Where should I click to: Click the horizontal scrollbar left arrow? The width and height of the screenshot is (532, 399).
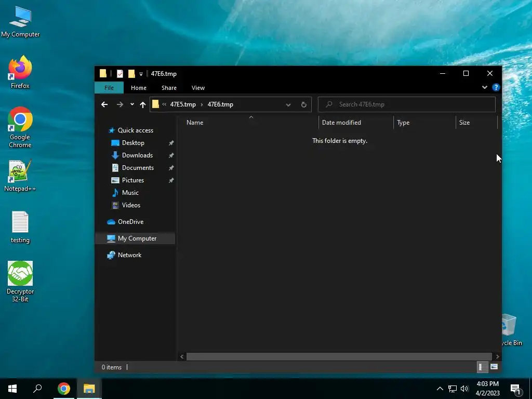point(182,356)
